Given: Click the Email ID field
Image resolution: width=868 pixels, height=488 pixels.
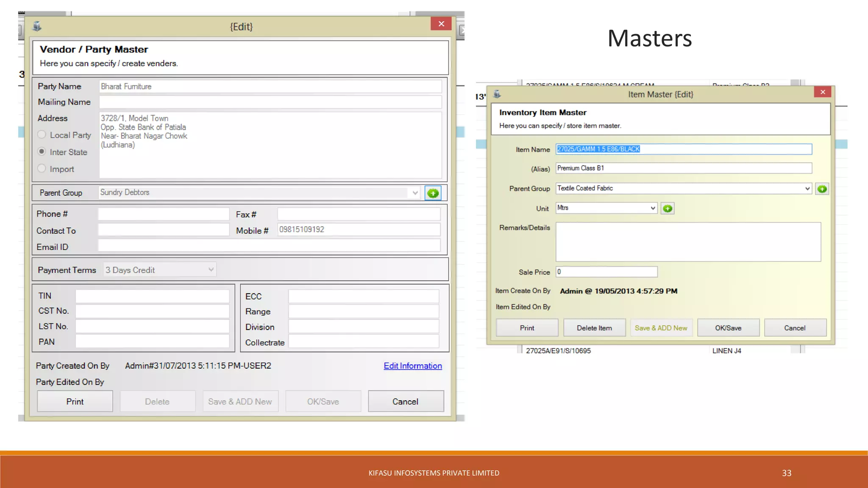Looking at the screenshot, I should tap(269, 245).
